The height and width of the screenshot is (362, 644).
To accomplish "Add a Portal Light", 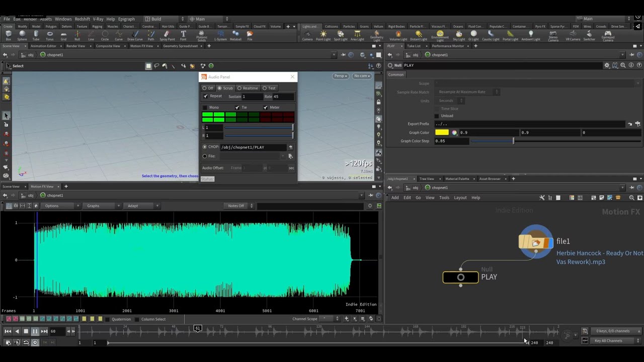I will (510, 36).
